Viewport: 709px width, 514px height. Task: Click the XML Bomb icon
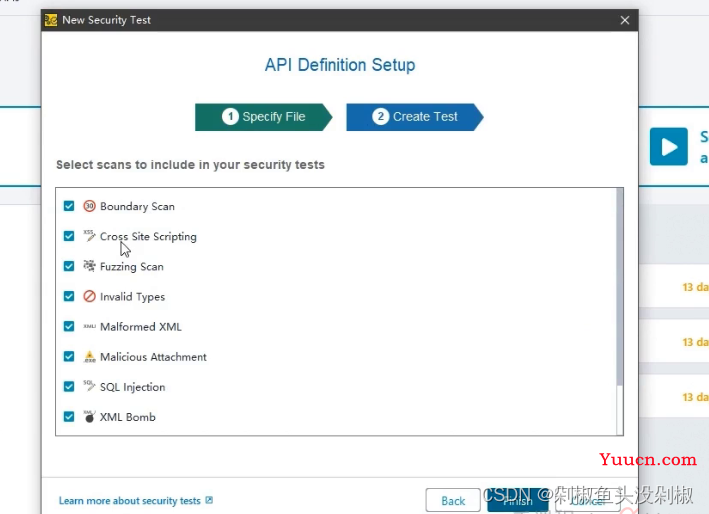click(x=89, y=416)
